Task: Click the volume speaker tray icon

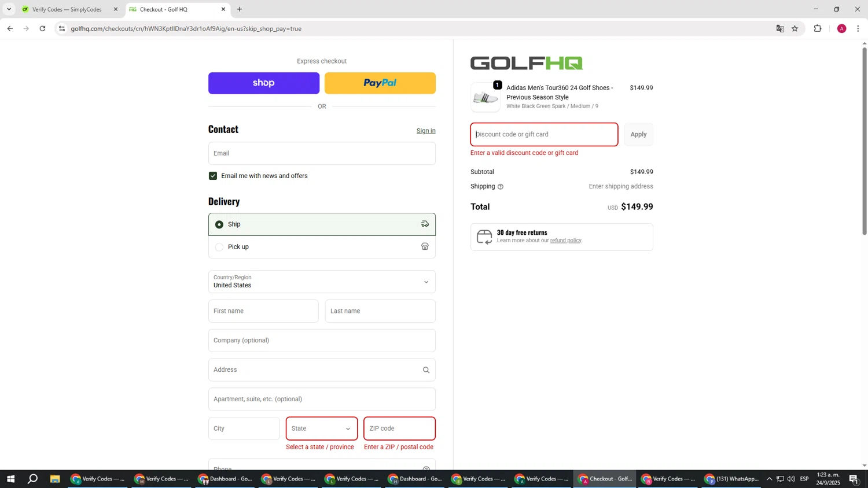Action: 791,479
